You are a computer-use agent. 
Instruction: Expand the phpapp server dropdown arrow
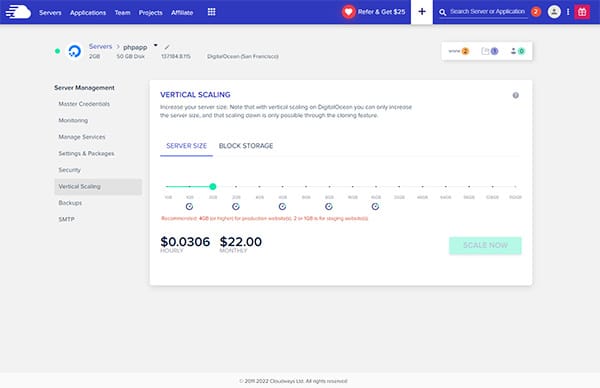tap(155, 45)
